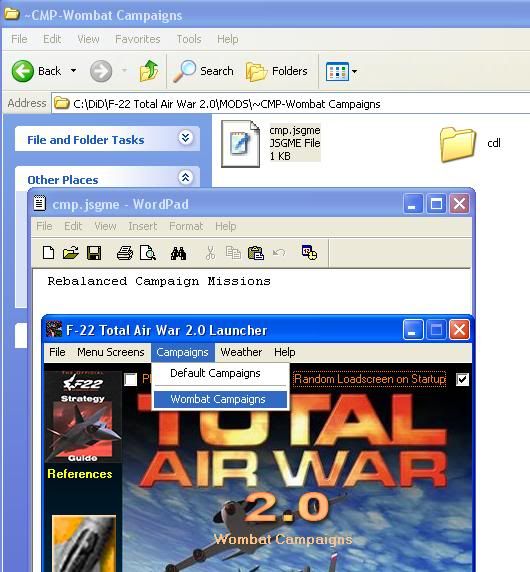Click Date/Time insert icon in WordPad
The width and height of the screenshot is (530, 572).
309,253
